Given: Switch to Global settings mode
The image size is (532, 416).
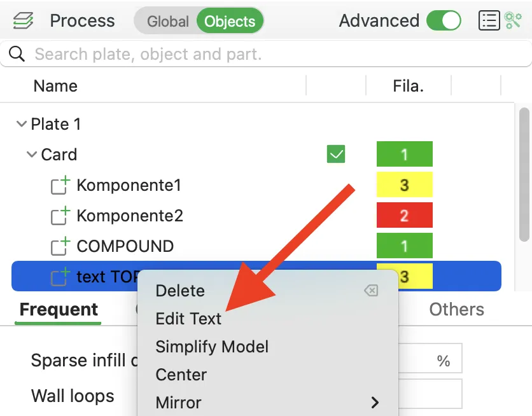Looking at the screenshot, I should (167, 22).
